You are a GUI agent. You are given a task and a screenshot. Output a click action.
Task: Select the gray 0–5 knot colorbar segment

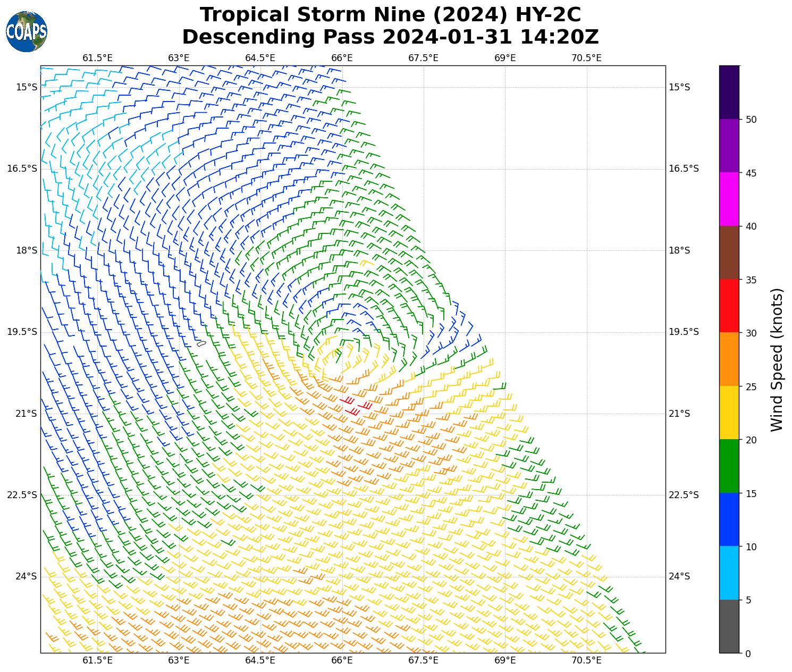pyautogui.click(x=729, y=626)
